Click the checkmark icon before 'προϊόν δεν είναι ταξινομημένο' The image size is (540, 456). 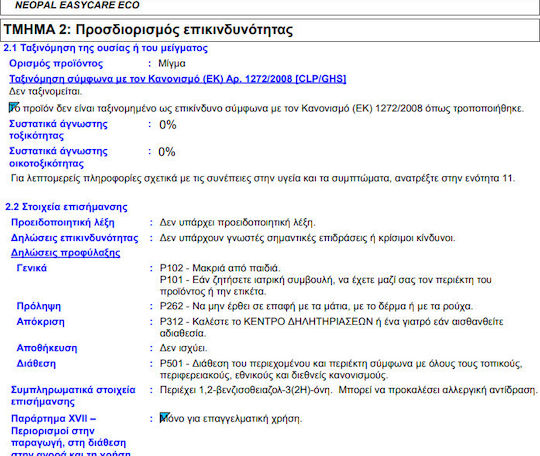tap(14, 107)
